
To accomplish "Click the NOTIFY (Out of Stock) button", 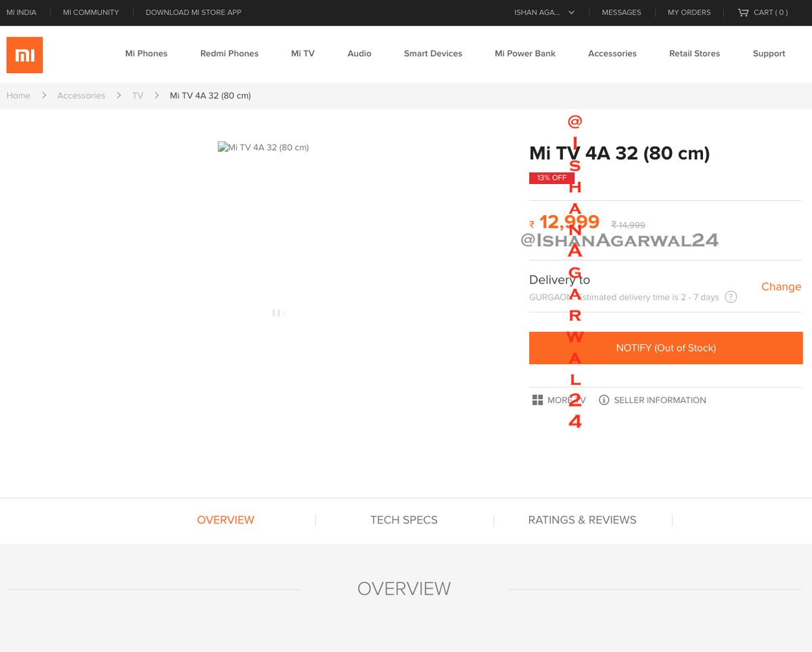I will point(666,348).
